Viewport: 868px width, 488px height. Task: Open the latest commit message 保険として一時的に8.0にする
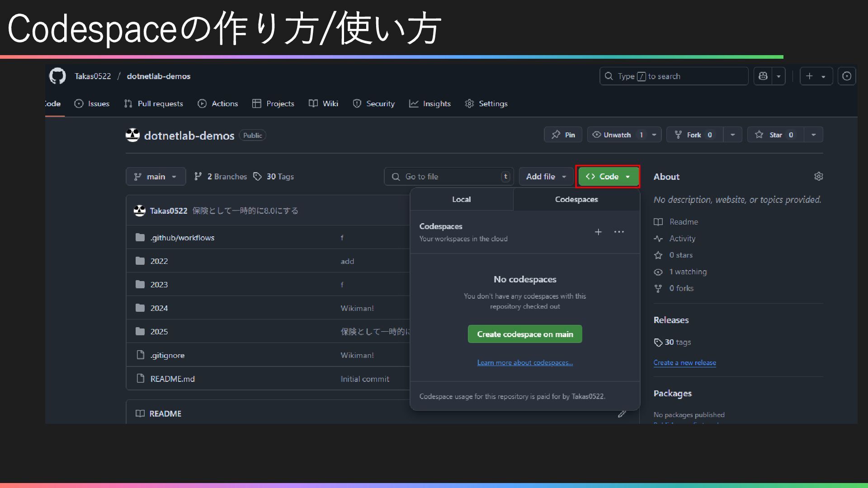245,211
